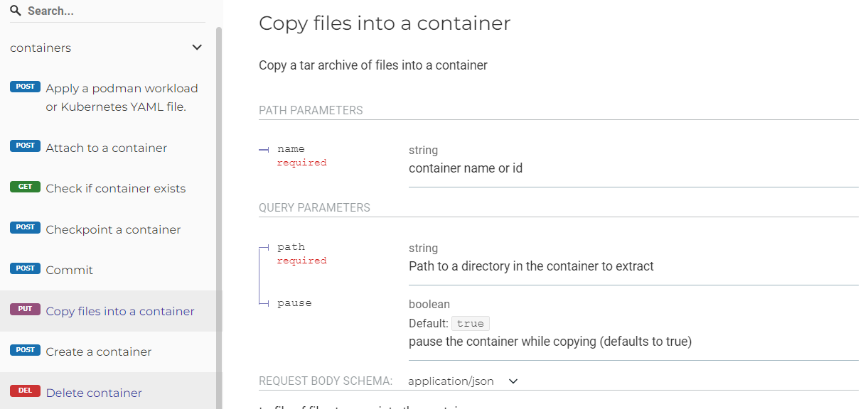
Task: Click the POST badge beside Checkpoint a container
Action: [25, 227]
